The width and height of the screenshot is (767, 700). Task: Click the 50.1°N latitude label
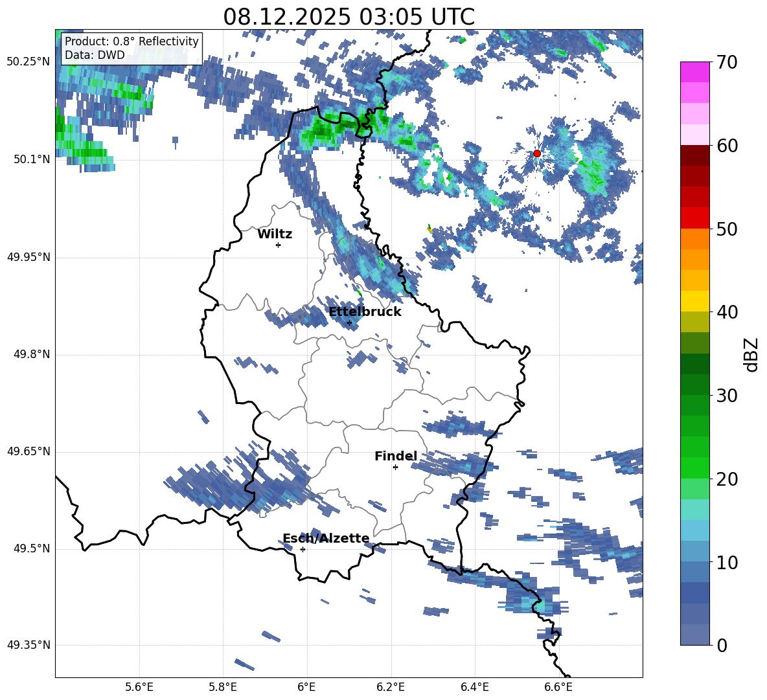tap(32, 159)
